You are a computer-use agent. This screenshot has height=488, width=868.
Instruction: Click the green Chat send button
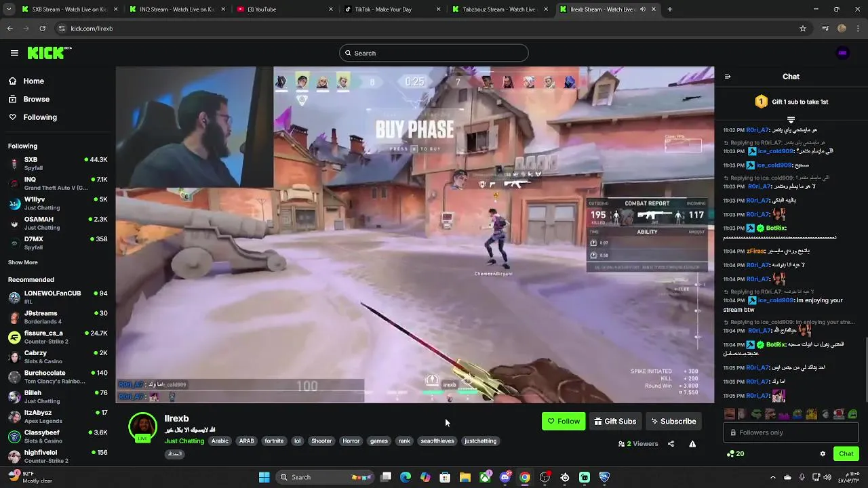[846, 453]
